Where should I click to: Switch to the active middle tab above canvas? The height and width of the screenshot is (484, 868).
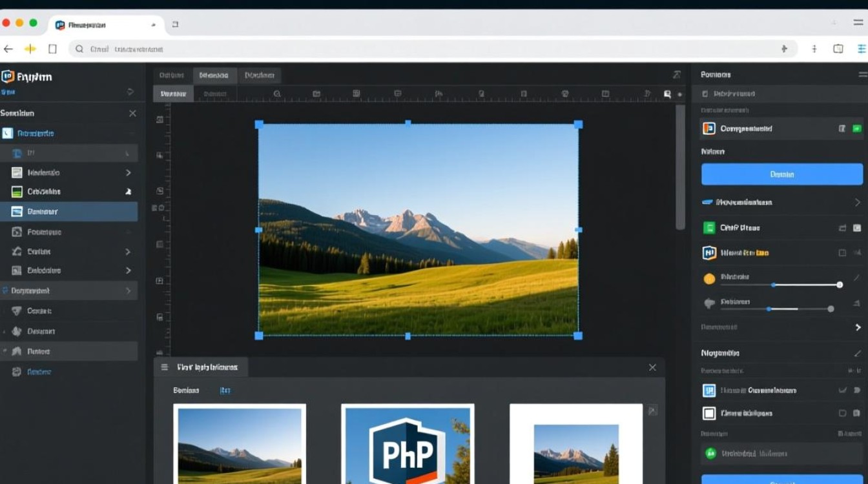(214, 76)
